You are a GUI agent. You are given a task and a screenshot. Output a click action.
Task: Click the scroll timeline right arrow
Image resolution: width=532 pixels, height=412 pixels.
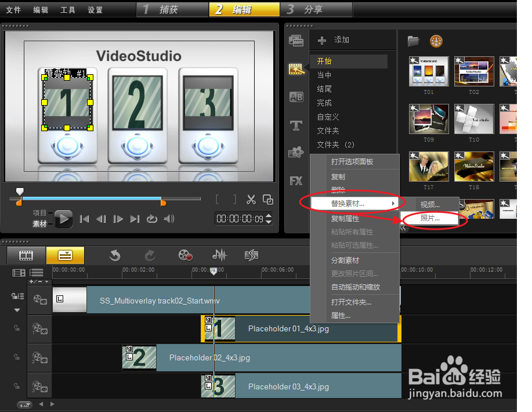52,404
